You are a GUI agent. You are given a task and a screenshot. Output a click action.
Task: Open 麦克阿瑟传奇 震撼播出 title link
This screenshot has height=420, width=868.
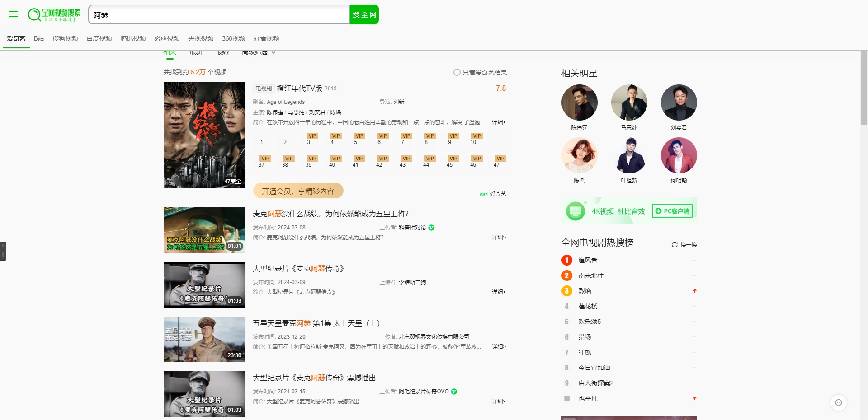click(314, 378)
